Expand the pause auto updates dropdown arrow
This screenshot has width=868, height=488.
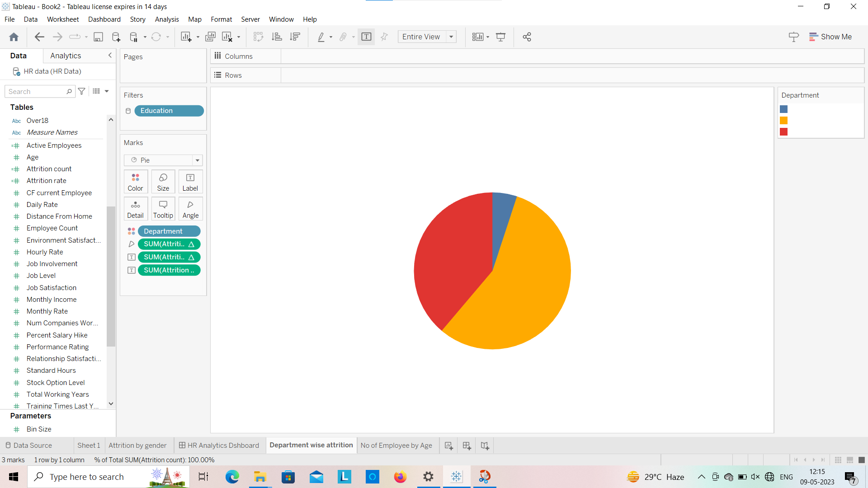[x=145, y=37]
